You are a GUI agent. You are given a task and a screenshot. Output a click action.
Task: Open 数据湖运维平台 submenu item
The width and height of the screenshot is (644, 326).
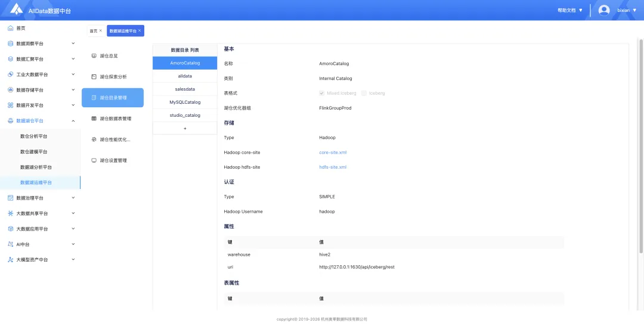[41, 183]
